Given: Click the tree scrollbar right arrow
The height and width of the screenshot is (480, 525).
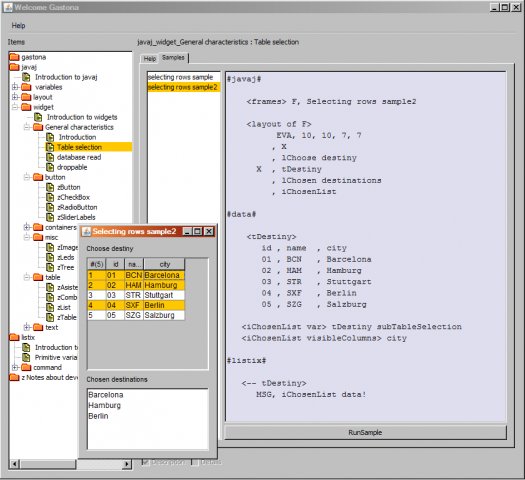Looking at the screenshot, I should (127, 464).
